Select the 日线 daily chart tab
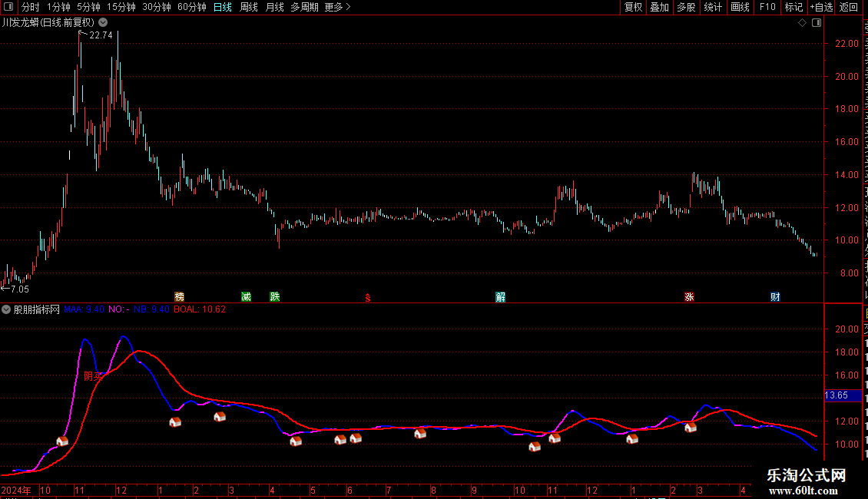The image size is (868, 499). pos(223,7)
